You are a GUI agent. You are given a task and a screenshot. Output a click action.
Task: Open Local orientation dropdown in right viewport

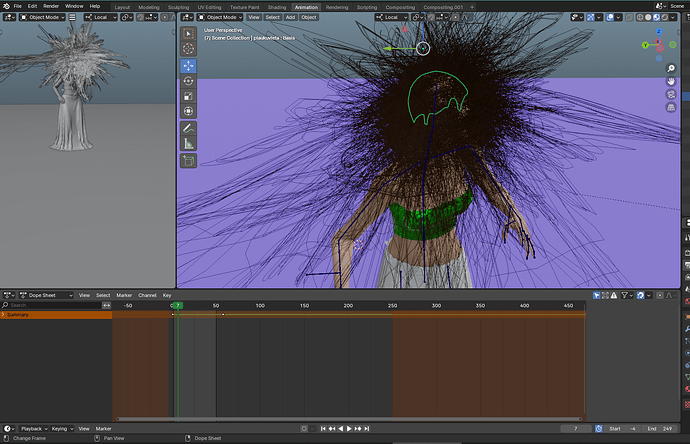(392, 17)
